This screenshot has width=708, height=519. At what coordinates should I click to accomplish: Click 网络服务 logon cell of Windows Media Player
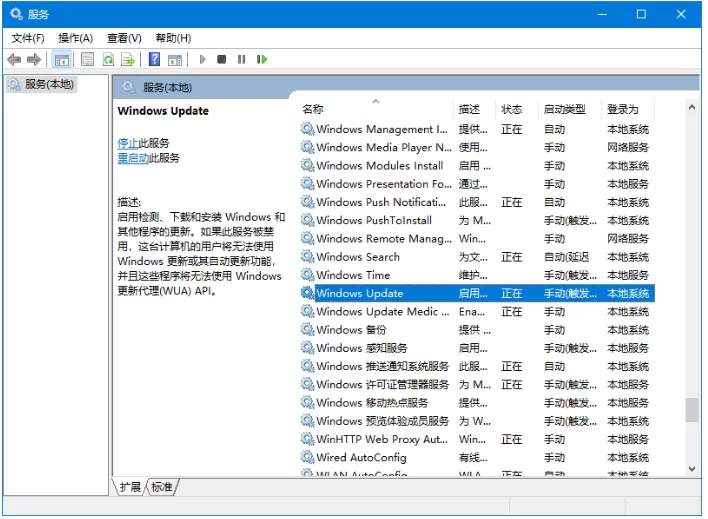tap(628, 147)
